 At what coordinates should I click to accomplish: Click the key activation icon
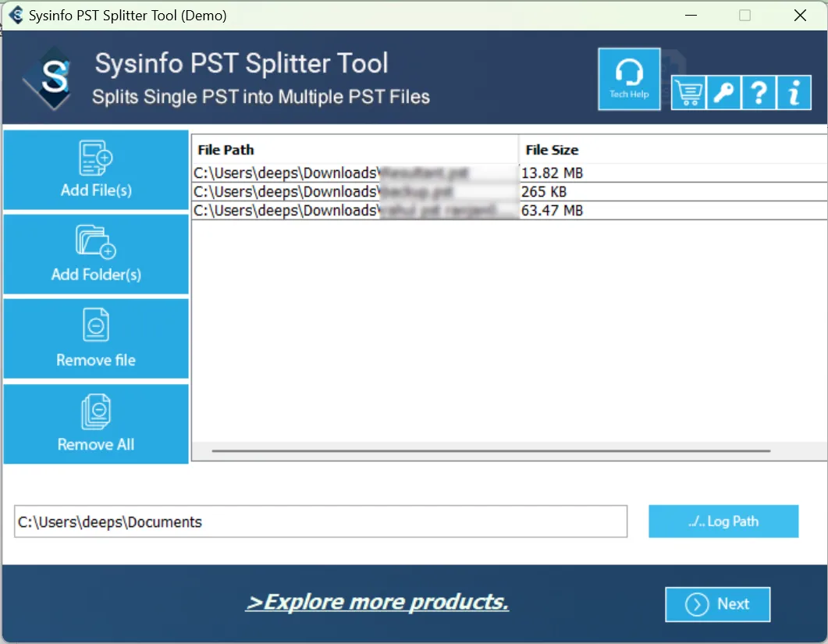(723, 92)
